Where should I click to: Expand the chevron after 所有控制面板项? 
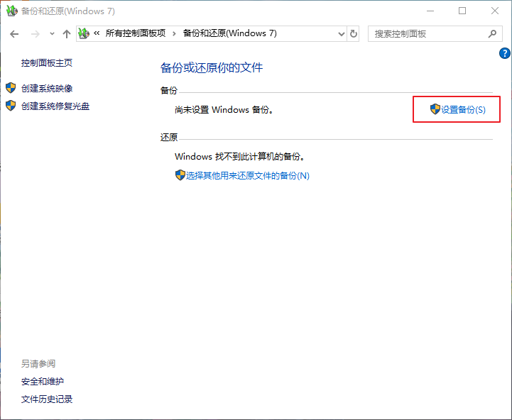coord(174,33)
